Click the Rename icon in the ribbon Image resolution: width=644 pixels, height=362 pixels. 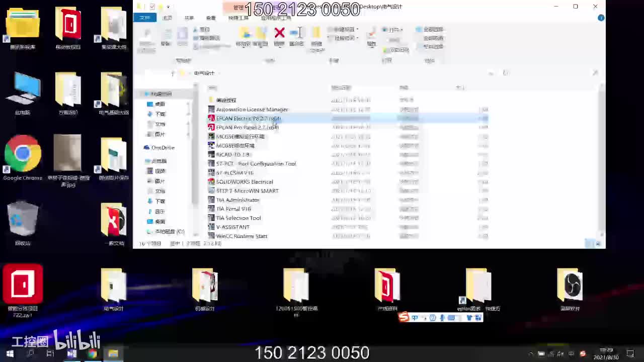[296, 33]
